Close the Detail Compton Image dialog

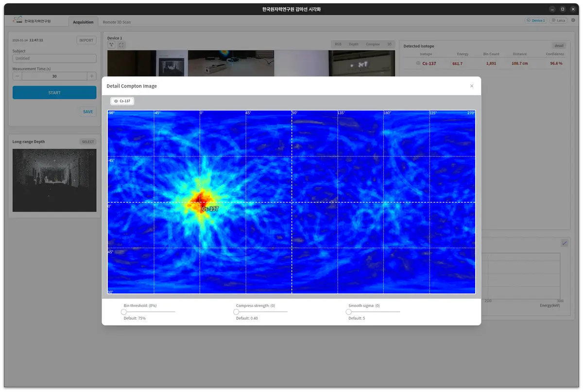471,86
